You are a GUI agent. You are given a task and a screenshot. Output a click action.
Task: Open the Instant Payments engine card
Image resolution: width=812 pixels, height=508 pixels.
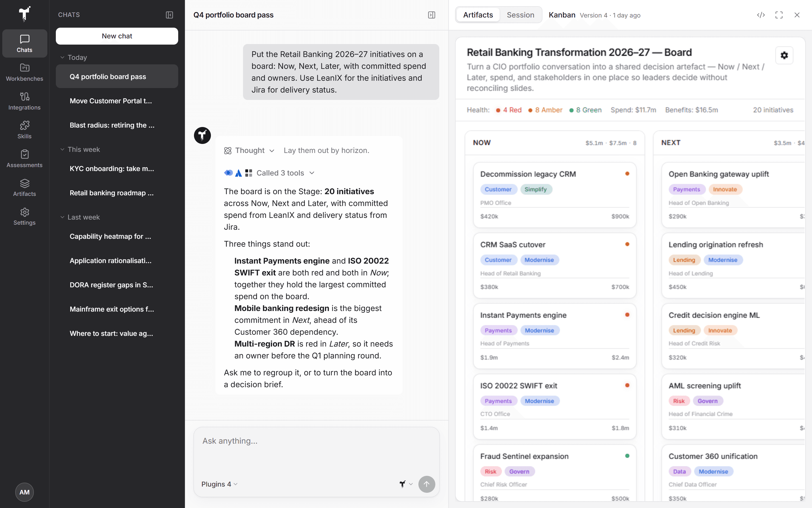(x=555, y=336)
